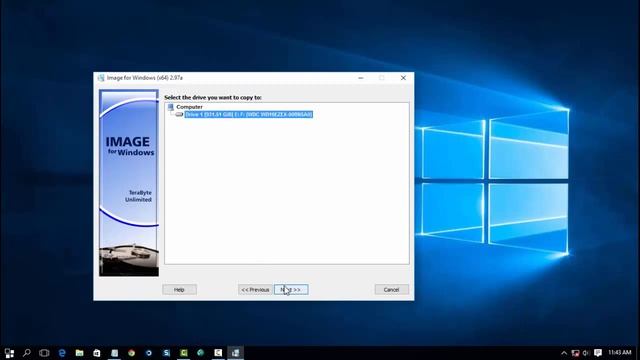
Task: Select the highlighted Drive 1 entry
Action: 249,114
